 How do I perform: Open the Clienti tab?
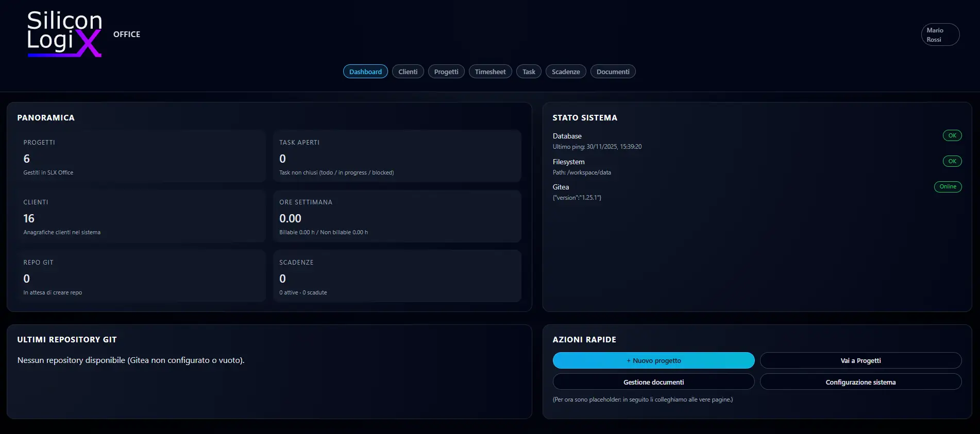point(408,72)
